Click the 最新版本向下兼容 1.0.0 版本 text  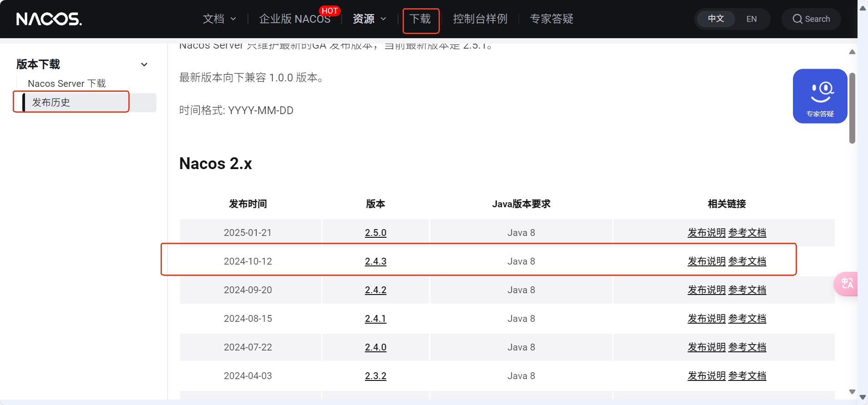[x=252, y=78]
